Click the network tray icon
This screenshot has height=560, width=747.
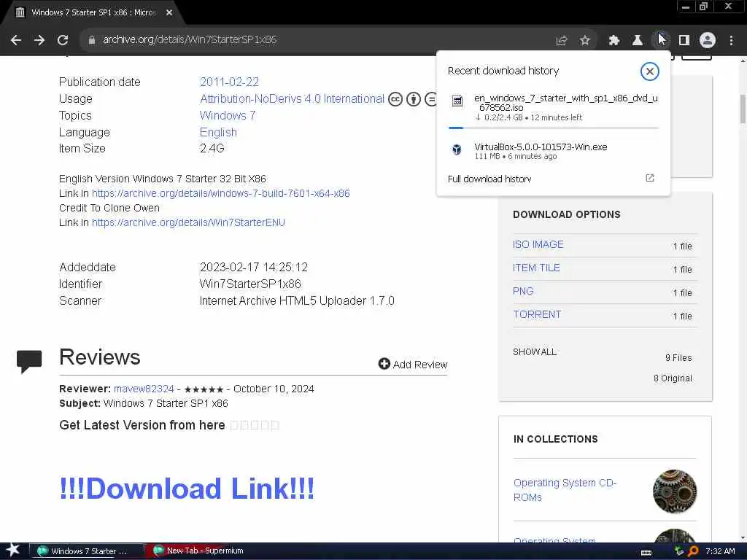pos(679,551)
